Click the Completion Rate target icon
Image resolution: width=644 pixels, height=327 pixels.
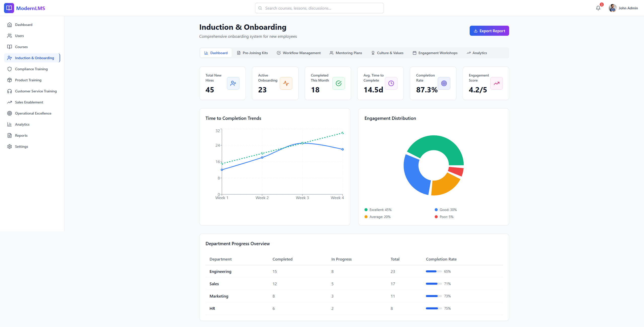(x=444, y=83)
